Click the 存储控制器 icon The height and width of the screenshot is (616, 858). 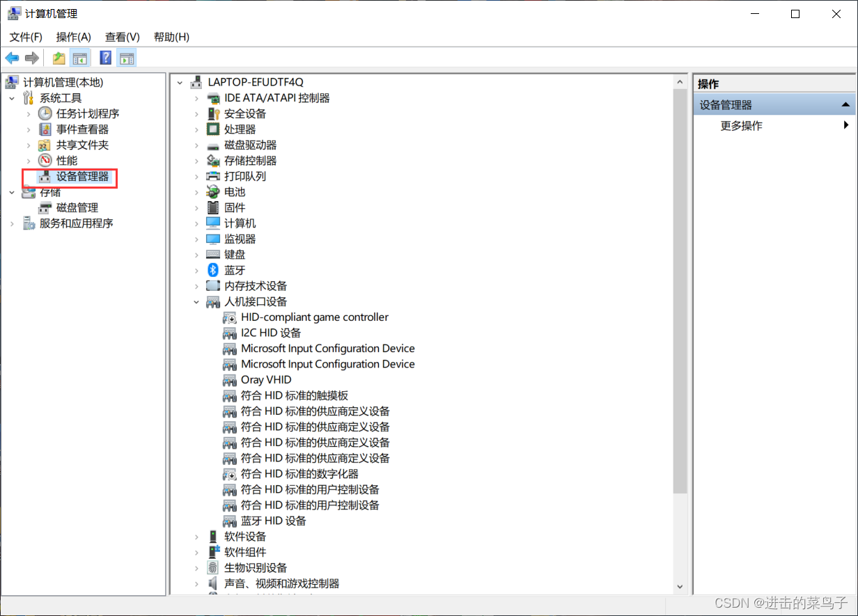point(213,161)
